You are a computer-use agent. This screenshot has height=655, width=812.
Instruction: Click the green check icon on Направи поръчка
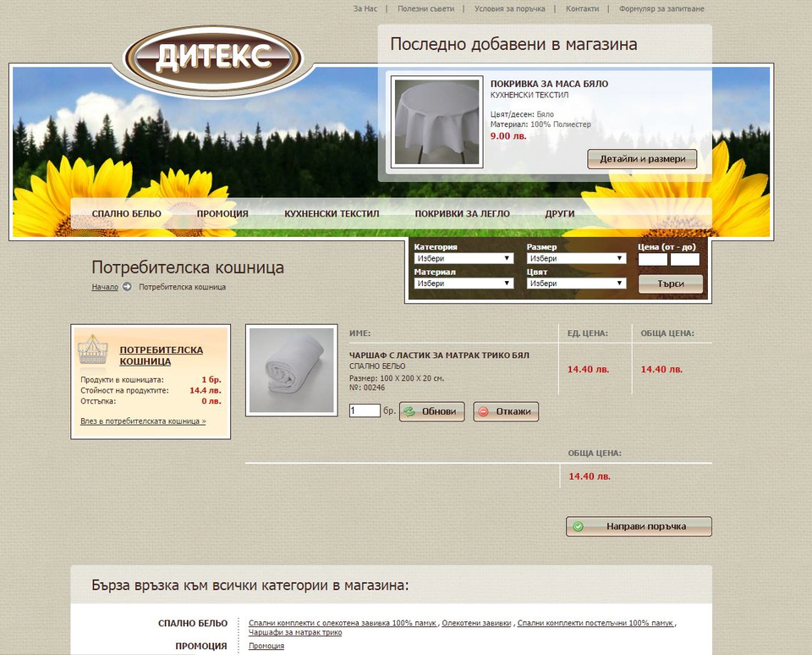click(x=579, y=526)
